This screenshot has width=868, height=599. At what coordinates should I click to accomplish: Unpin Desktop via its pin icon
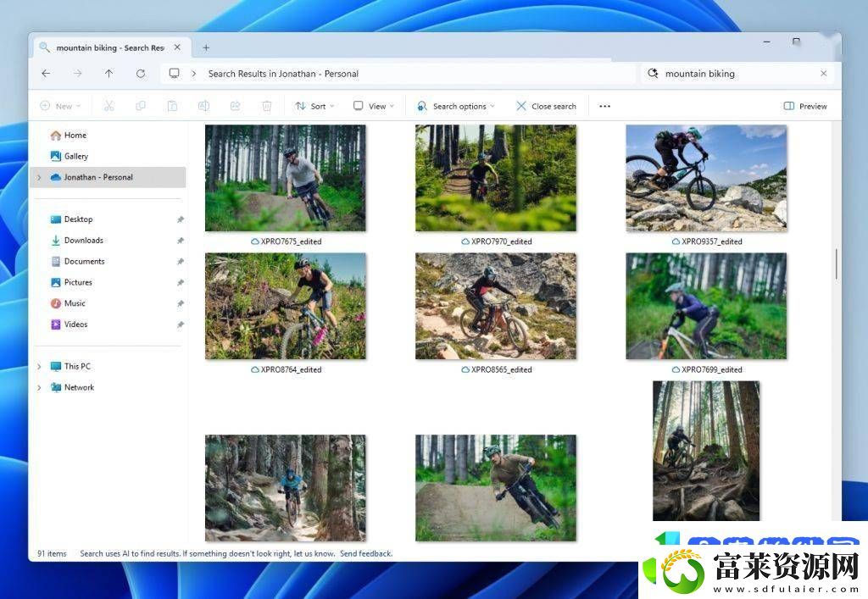(180, 219)
